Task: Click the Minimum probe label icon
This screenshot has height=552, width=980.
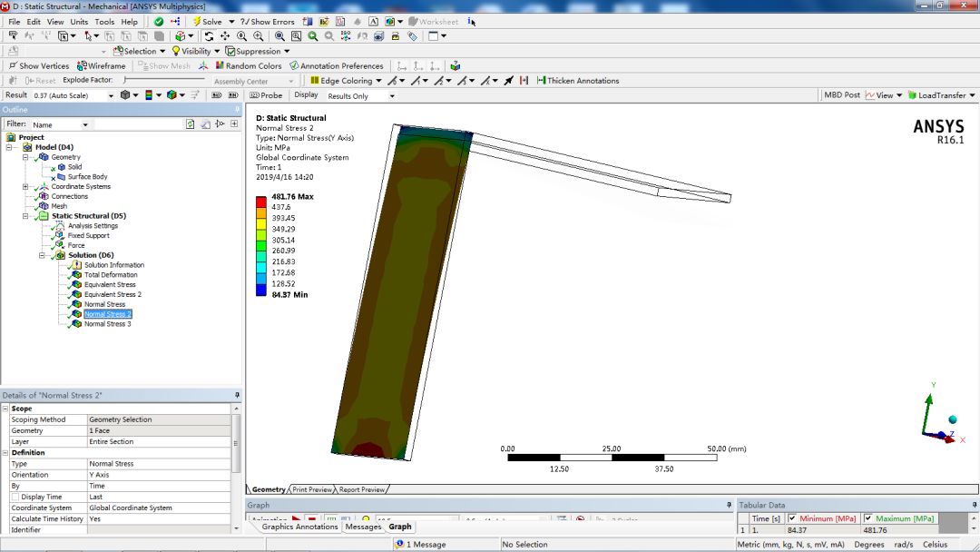Action: 233,95
